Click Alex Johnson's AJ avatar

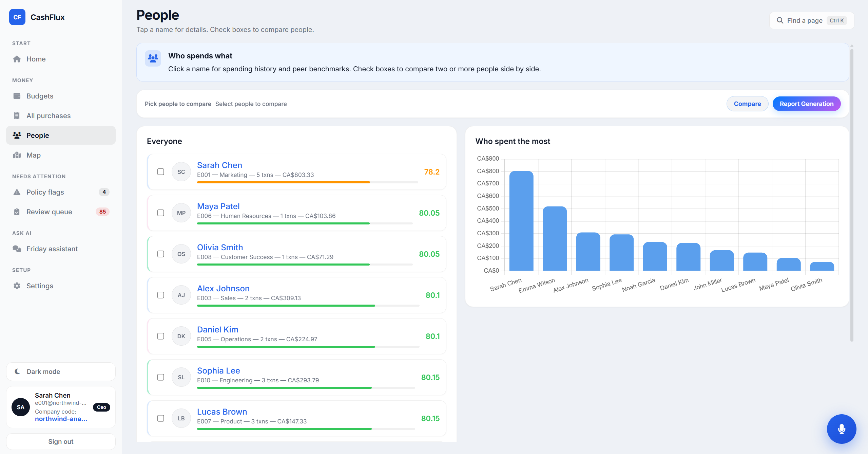click(181, 295)
